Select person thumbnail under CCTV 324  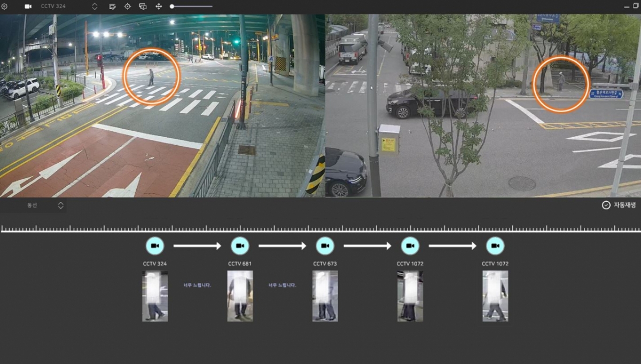155,296
